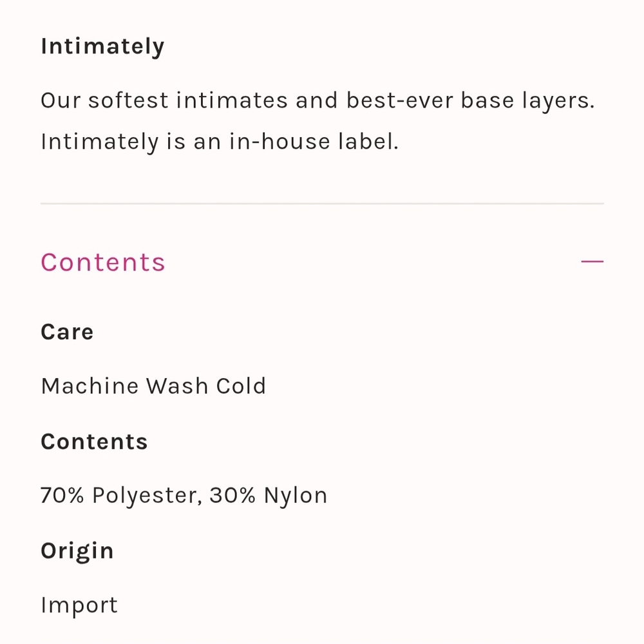Click the divider line above Contents
The height and width of the screenshot is (644, 644).
pyautogui.click(x=322, y=204)
